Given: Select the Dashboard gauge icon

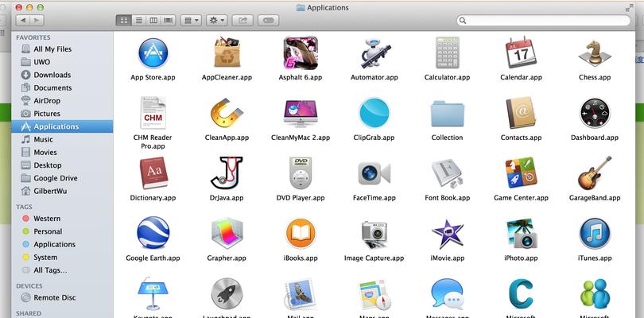Looking at the screenshot, I should [595, 114].
